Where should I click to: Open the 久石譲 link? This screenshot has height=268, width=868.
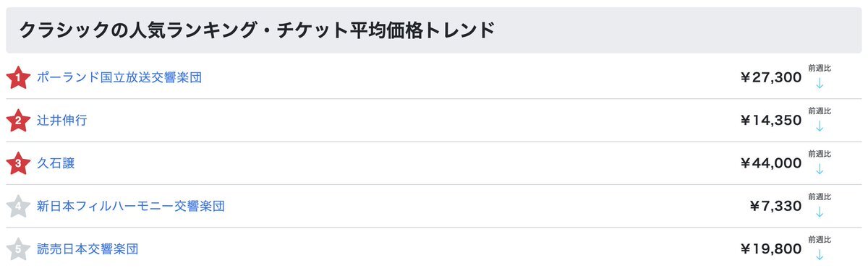56,163
